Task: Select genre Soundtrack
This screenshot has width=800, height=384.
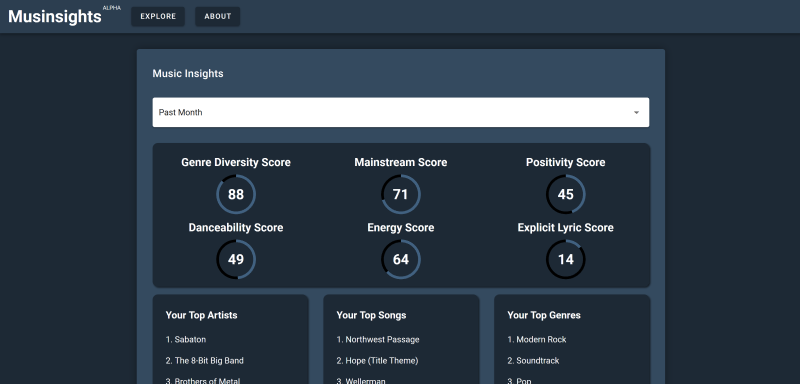Action: [533, 361]
